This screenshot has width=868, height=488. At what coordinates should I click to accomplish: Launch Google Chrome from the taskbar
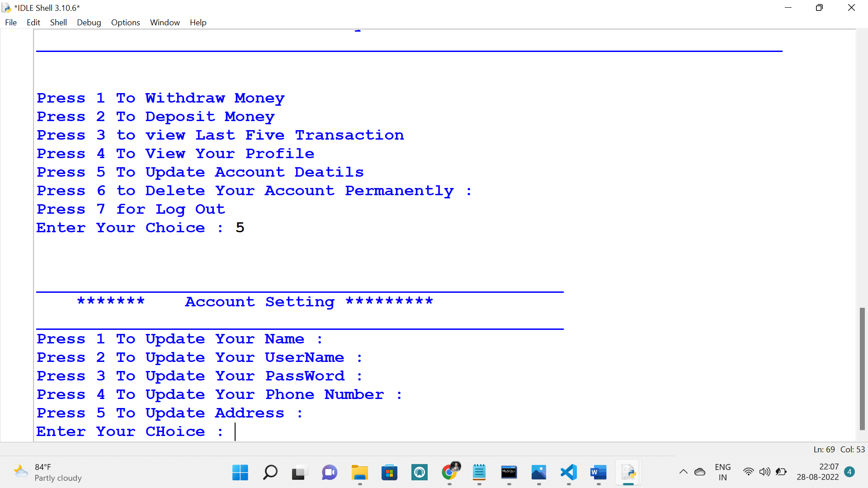point(450,473)
